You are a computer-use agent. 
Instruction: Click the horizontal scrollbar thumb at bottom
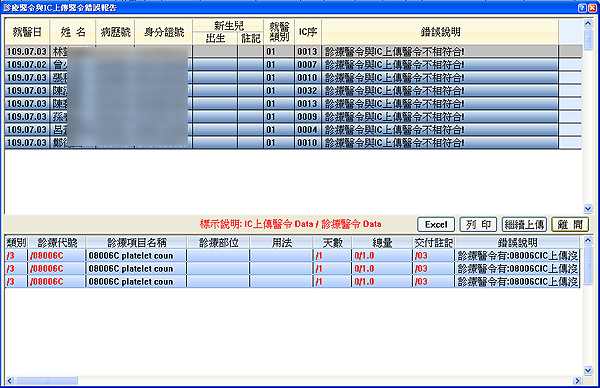click(47, 381)
